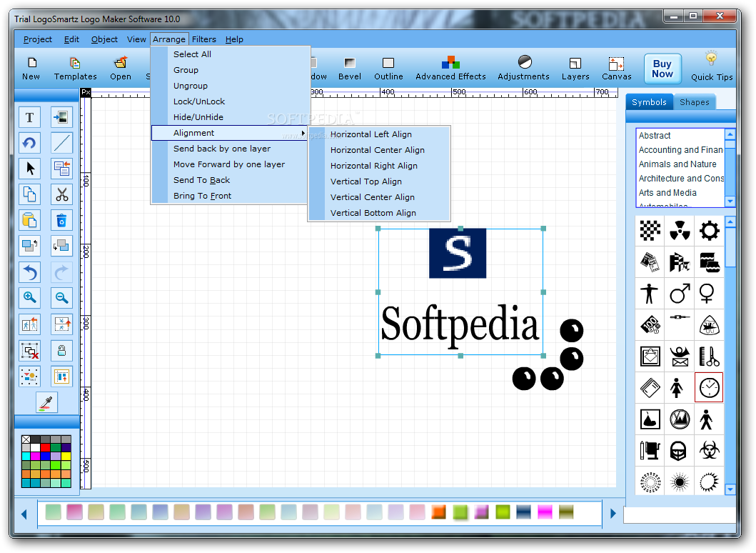756x553 pixels.
Task: Switch to the Symbols tab
Action: tap(649, 102)
